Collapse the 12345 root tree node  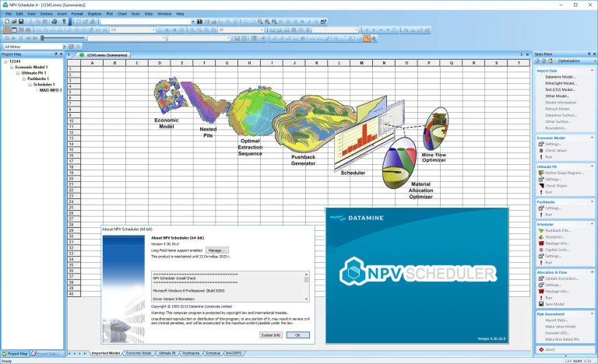point(5,61)
